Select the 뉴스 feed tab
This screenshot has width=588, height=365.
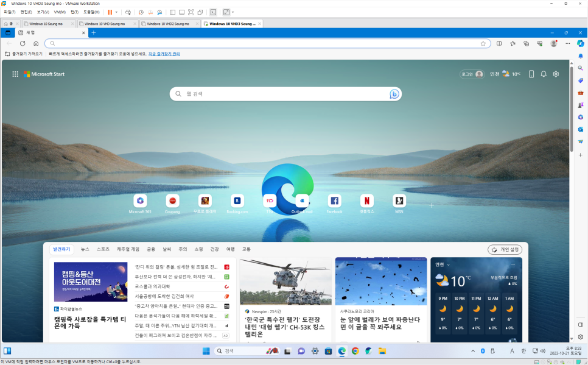click(x=85, y=249)
